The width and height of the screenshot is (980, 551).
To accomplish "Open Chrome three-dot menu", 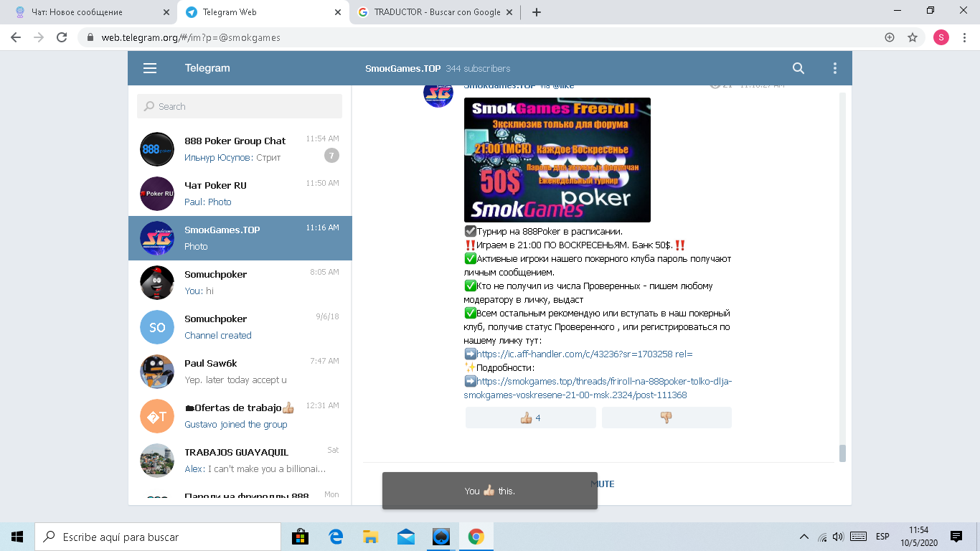I will pyautogui.click(x=964, y=37).
